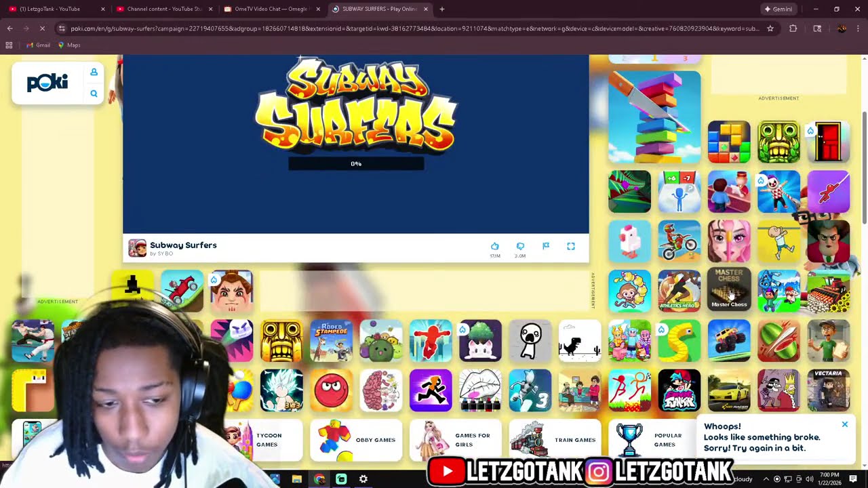Open the Poki search magnifier icon

[x=94, y=94]
